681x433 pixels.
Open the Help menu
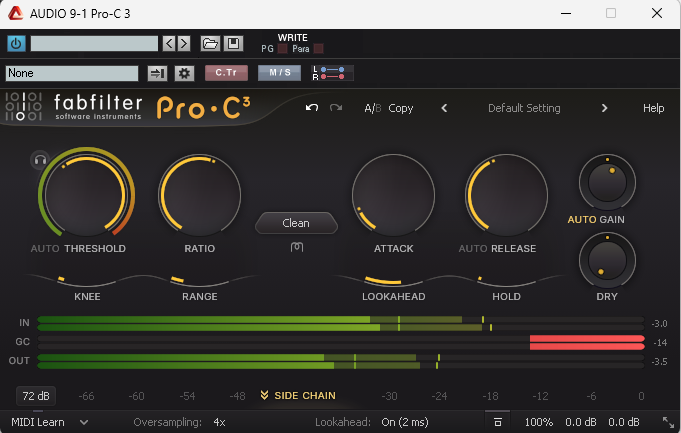[x=653, y=108]
